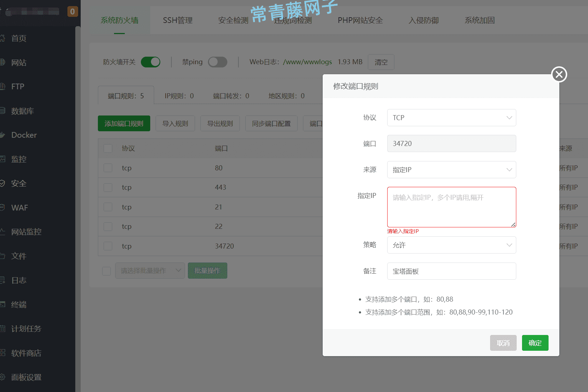
Task: Open the 计划任务 (Cron) section
Action: click(26, 329)
